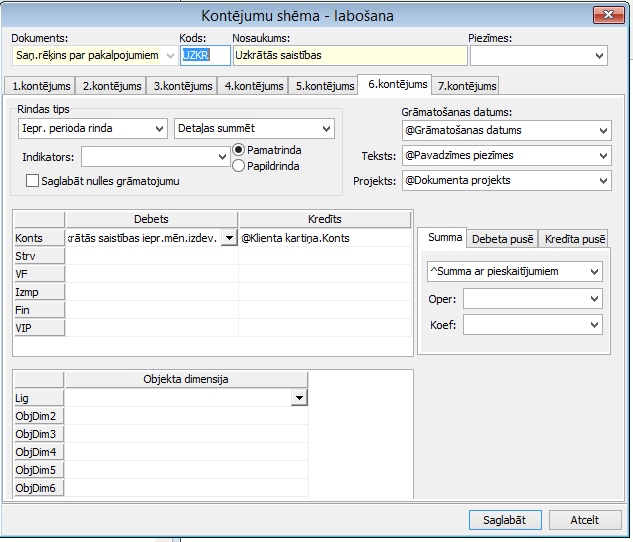
Task: Switch to the 1.kontējums tab
Action: click(x=39, y=86)
